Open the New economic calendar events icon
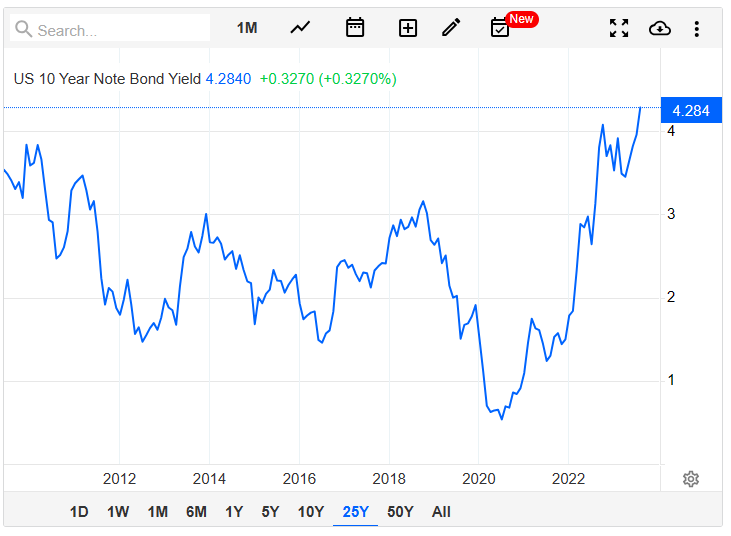The image size is (731, 536). coord(500,28)
